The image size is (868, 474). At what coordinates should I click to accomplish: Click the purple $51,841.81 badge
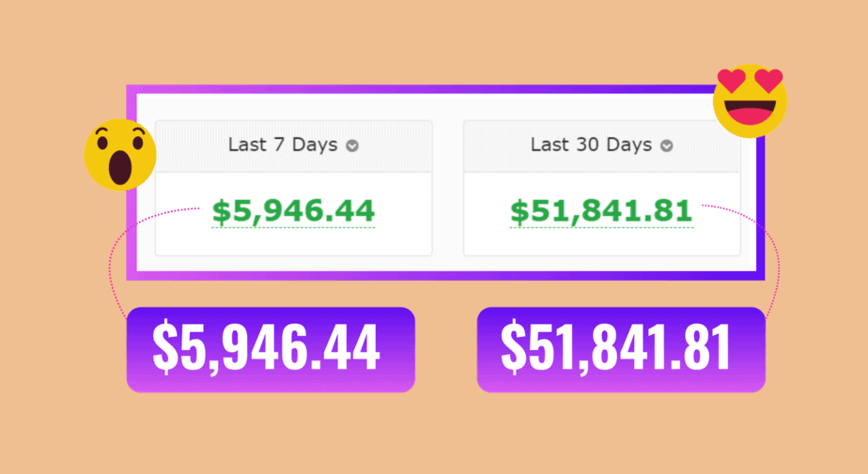pyautogui.click(x=621, y=349)
